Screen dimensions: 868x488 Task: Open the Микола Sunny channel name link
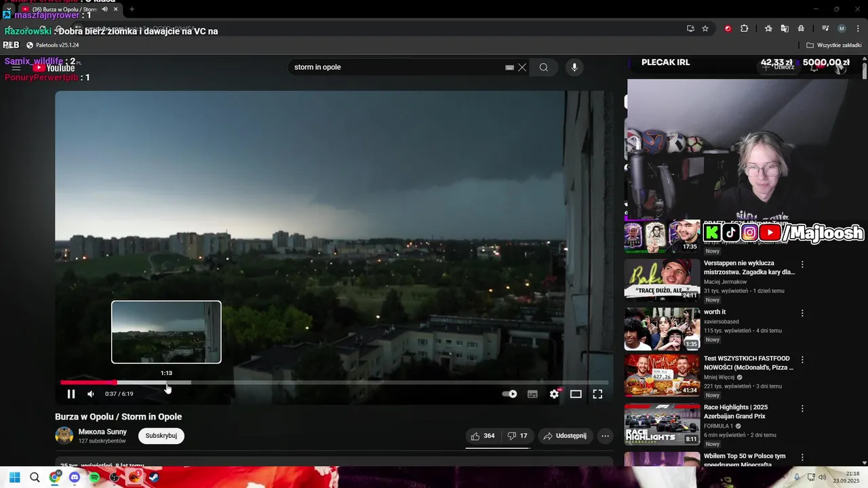[x=102, y=432]
